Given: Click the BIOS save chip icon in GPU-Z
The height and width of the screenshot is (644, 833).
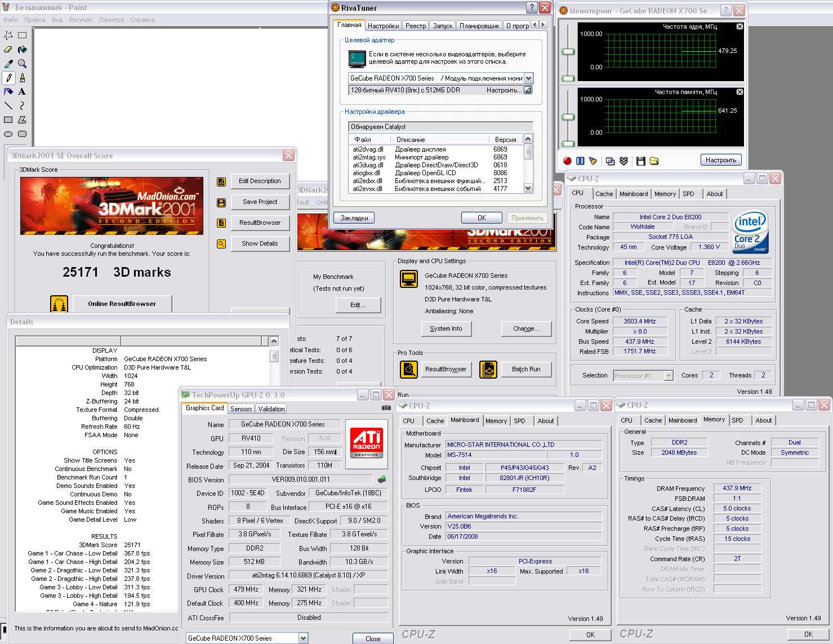Looking at the screenshot, I should pos(382,479).
